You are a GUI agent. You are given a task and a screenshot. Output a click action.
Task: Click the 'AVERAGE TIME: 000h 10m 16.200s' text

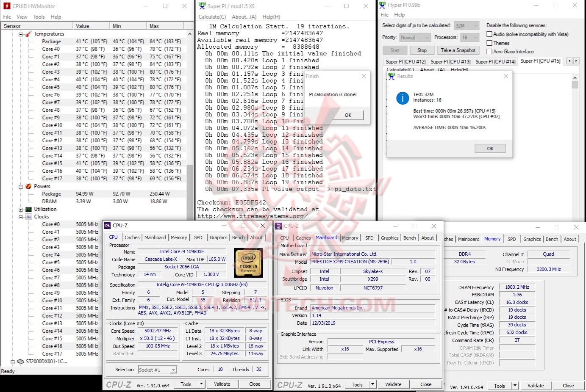(x=449, y=127)
